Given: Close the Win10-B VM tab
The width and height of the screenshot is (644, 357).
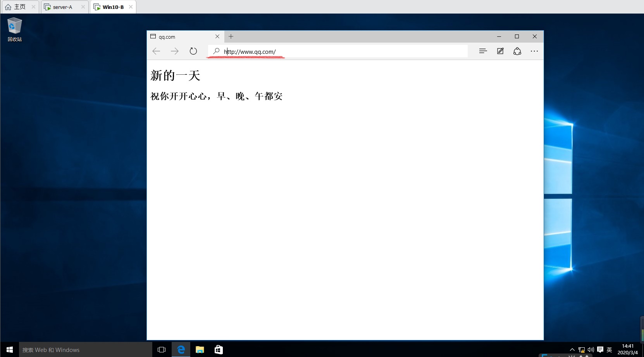Looking at the screenshot, I should (131, 7).
